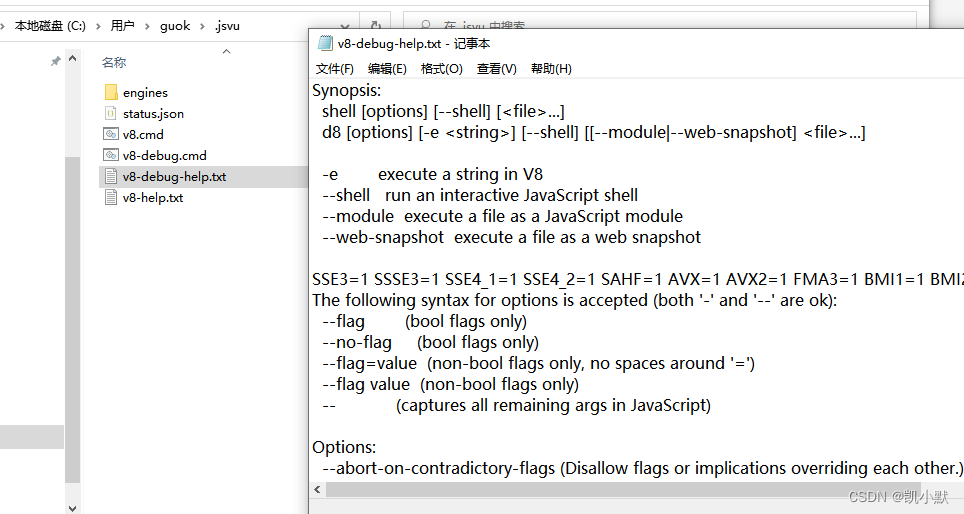Open the 编辑(E) menu in Notepad
Viewport: 964px width, 514px height.
point(387,69)
